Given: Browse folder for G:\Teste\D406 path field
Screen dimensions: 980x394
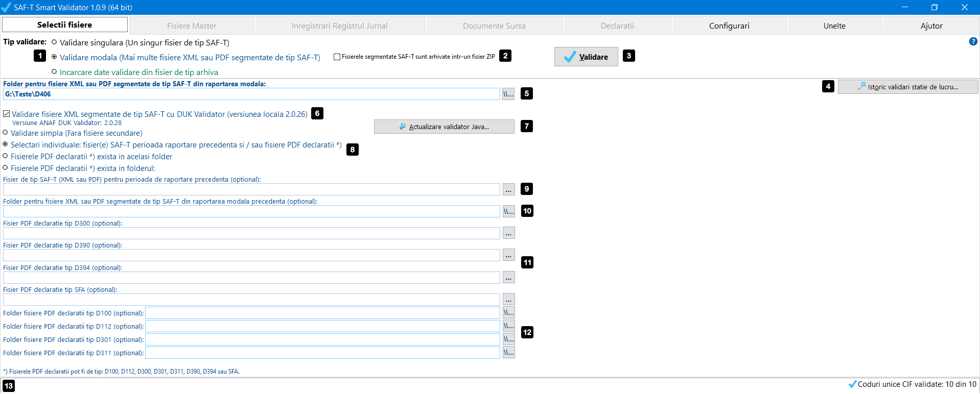Looking at the screenshot, I should tap(508, 94).
